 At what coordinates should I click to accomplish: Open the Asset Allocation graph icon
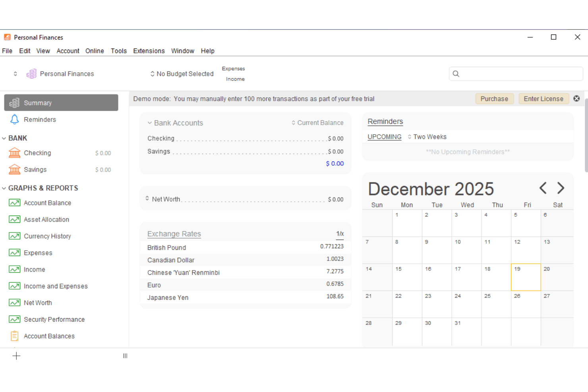[x=15, y=220]
